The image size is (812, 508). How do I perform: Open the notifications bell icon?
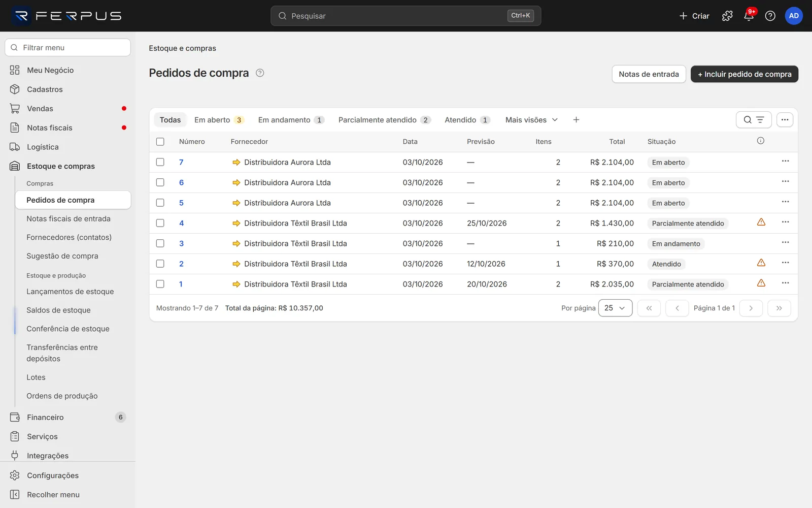(749, 16)
